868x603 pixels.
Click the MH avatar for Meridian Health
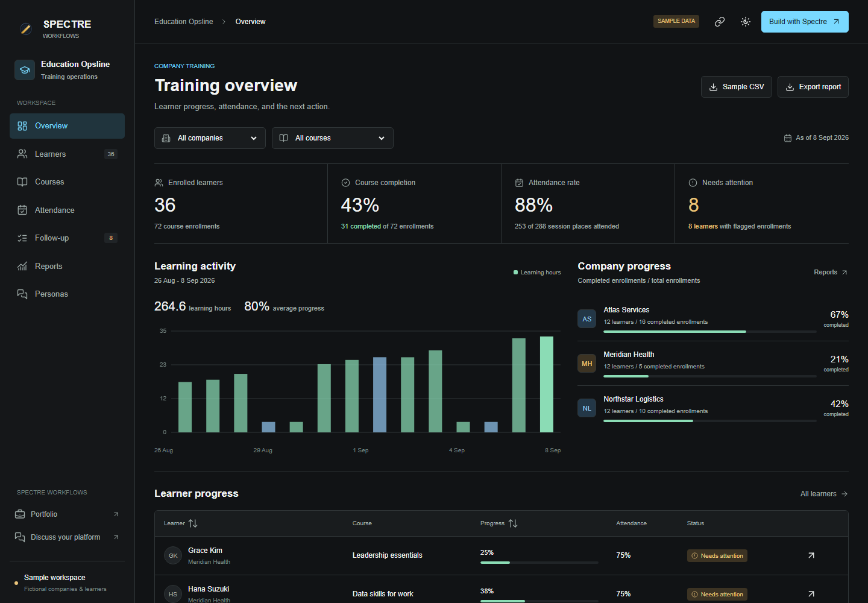click(x=587, y=364)
